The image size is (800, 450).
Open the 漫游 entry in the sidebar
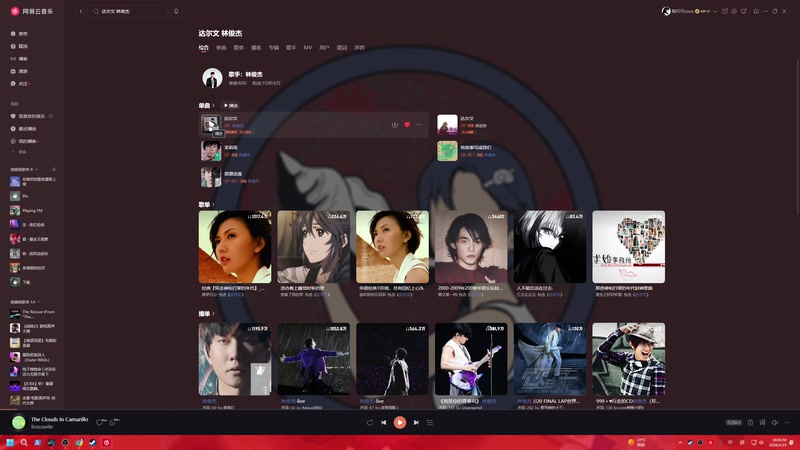pyautogui.click(x=19, y=71)
